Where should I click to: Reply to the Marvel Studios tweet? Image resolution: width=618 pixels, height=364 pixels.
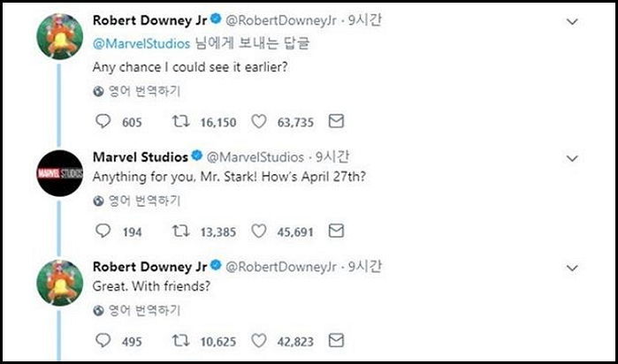pyautogui.click(x=102, y=231)
